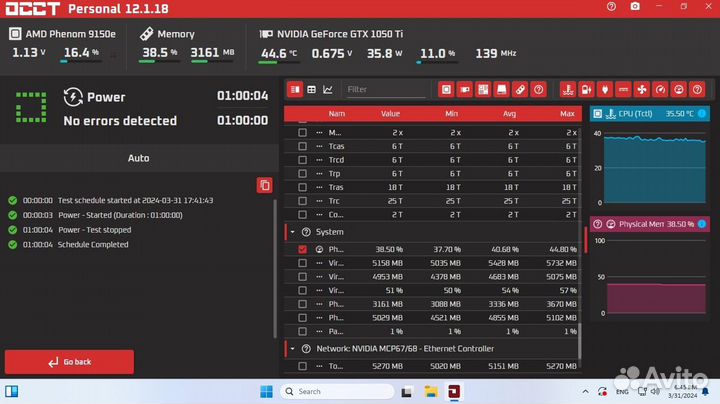Image resolution: width=720 pixels, height=404 pixels.
Task: Take a screenshot with the camera icon
Action: [x=635, y=7]
